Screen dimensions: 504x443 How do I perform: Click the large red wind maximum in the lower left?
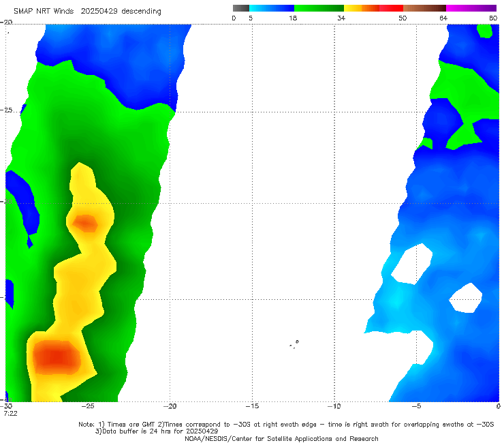pos(57,357)
